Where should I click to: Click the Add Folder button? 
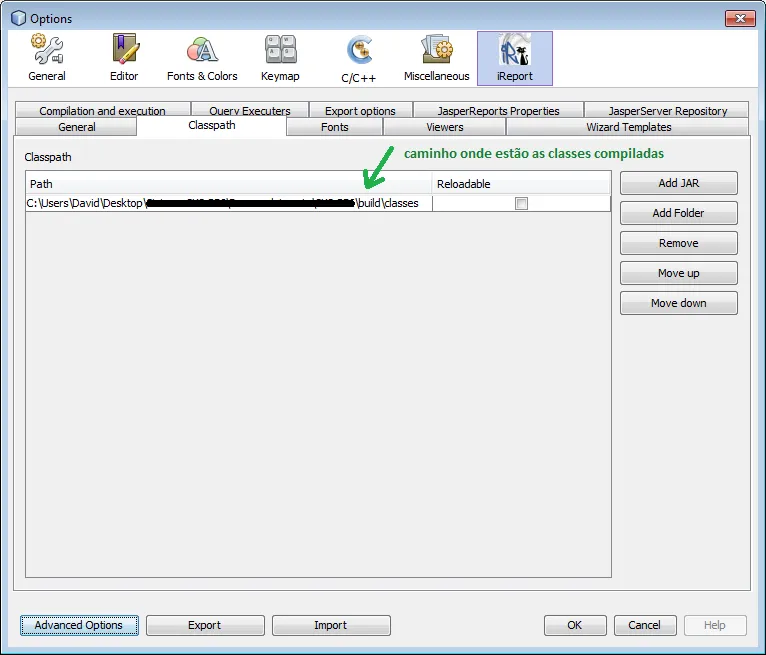point(679,213)
